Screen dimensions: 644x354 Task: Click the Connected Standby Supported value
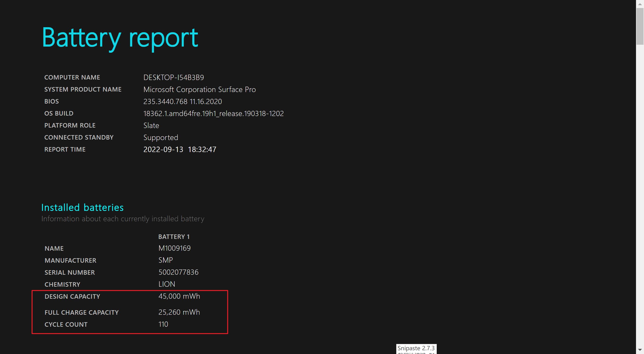point(161,137)
